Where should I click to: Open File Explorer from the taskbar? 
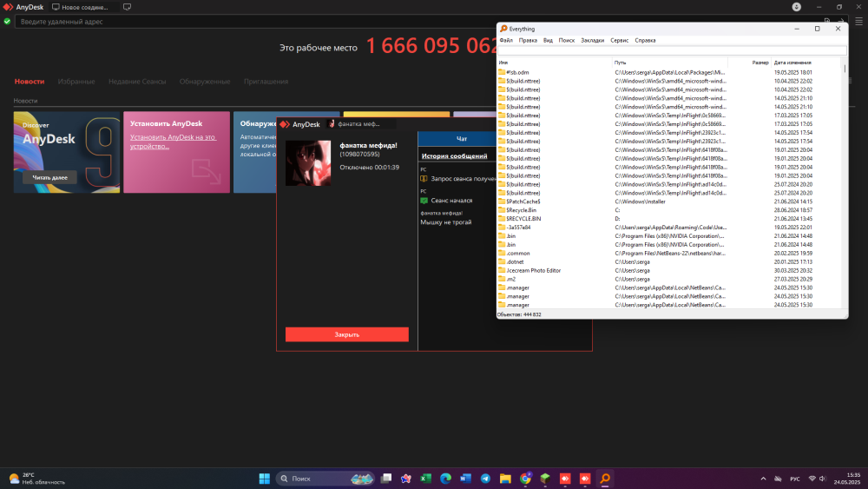505,479
